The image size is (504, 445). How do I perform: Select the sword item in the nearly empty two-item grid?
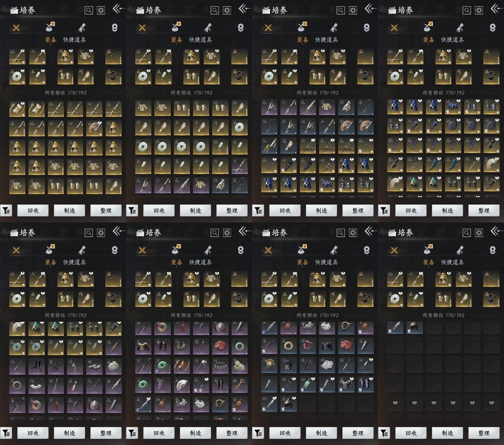click(x=395, y=327)
